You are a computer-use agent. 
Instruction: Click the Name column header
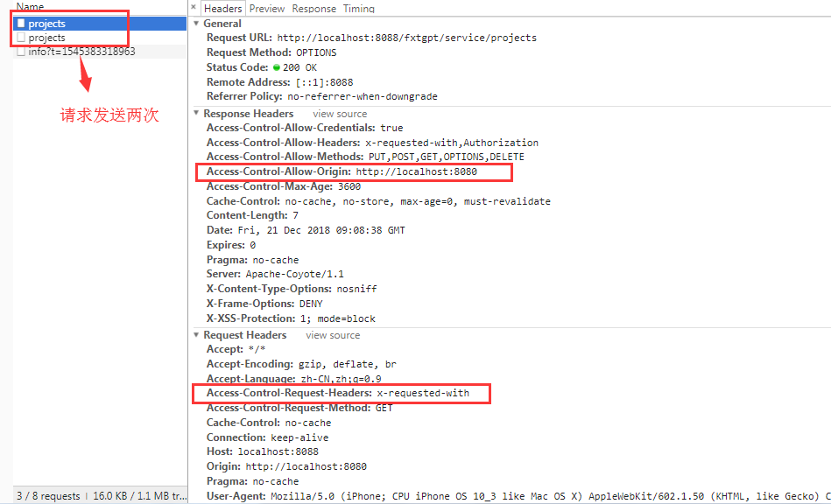pyautogui.click(x=30, y=7)
